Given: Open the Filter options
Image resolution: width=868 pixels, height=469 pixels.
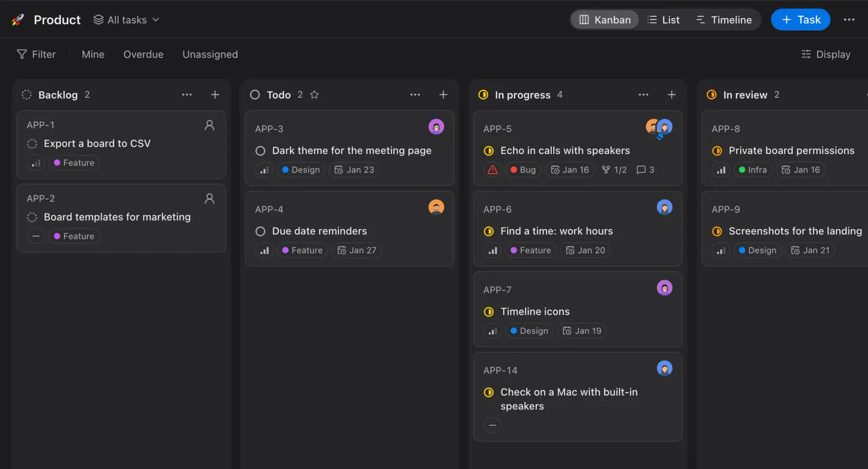Looking at the screenshot, I should (36, 54).
